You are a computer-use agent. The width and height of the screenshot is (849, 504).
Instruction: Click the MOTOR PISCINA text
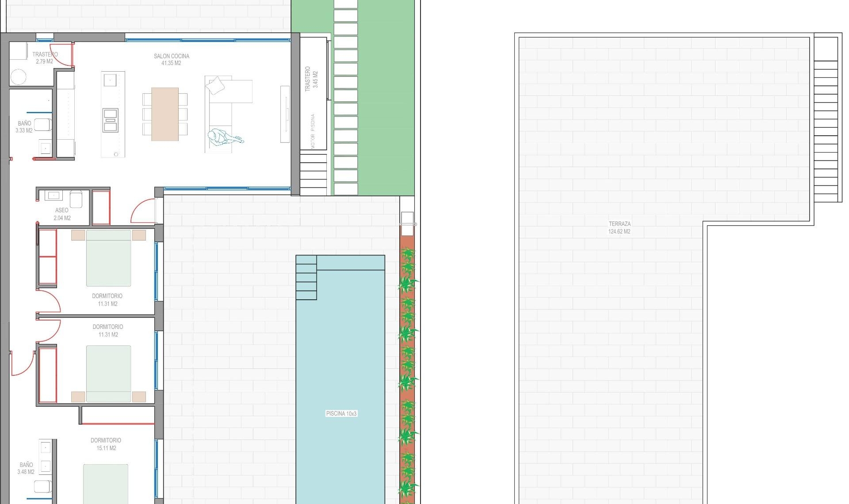[x=313, y=131]
